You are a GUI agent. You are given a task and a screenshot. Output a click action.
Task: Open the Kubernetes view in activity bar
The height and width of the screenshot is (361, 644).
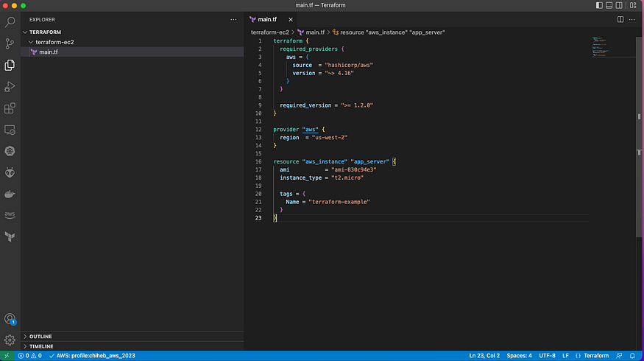coord(10,151)
